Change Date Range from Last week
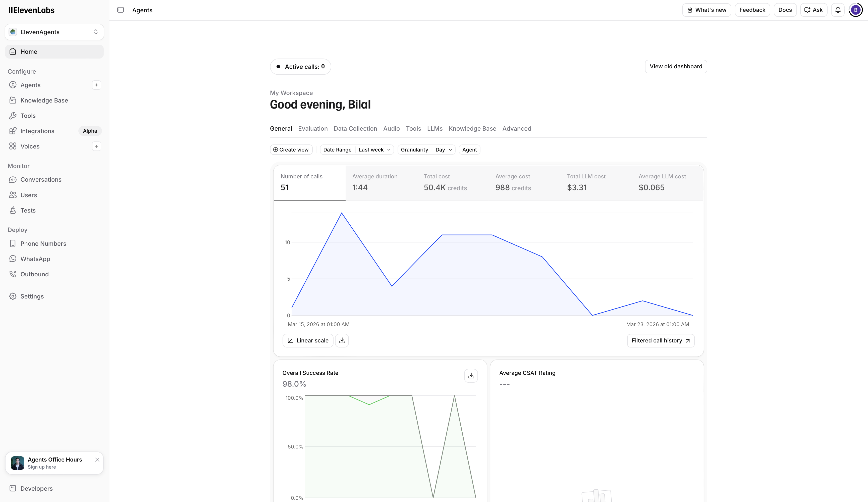This screenshot has width=868, height=502. [374, 149]
